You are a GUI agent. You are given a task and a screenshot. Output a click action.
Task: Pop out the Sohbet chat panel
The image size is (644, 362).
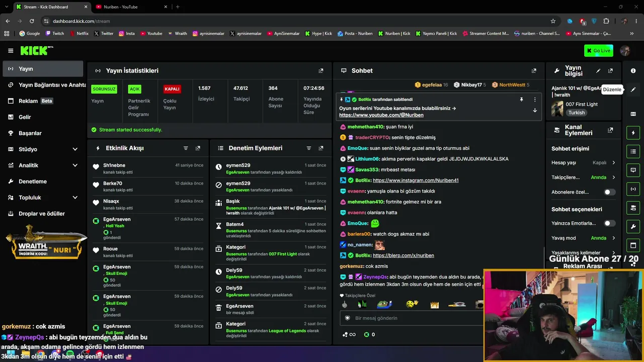tap(534, 71)
